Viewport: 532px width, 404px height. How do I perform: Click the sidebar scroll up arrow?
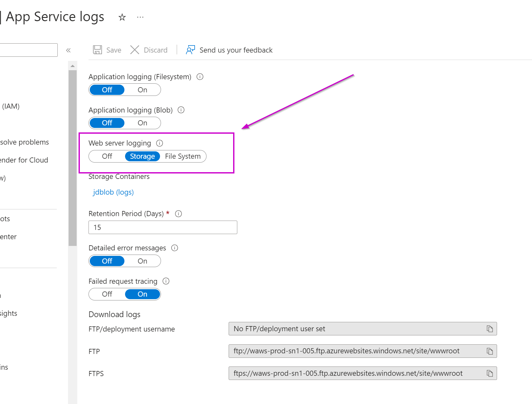click(73, 66)
